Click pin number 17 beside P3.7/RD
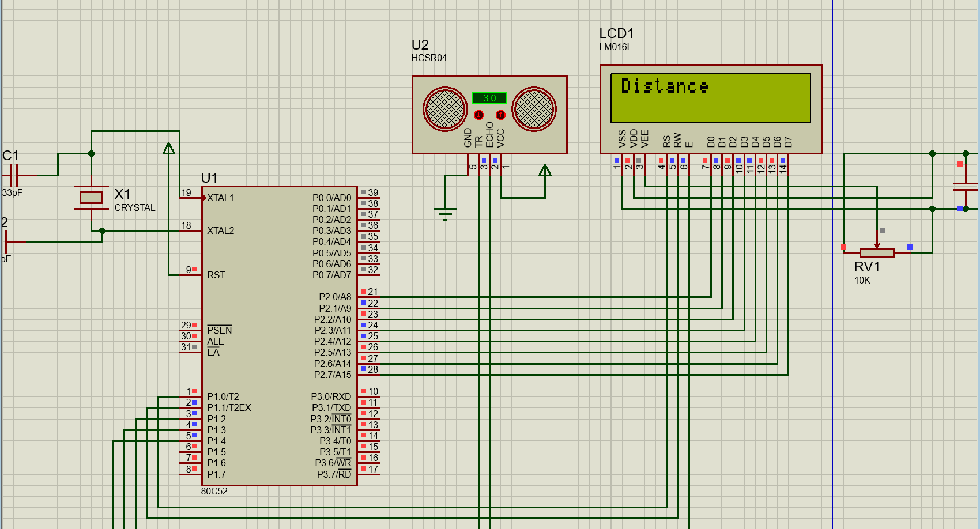 373,470
